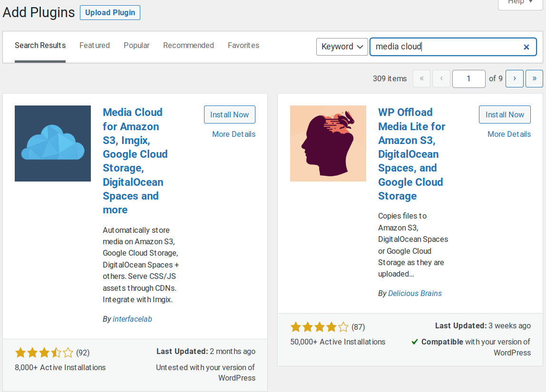Viewport: 546px width, 392px height.
Task: Click the Add Plugins page heading
Action: 39,12
